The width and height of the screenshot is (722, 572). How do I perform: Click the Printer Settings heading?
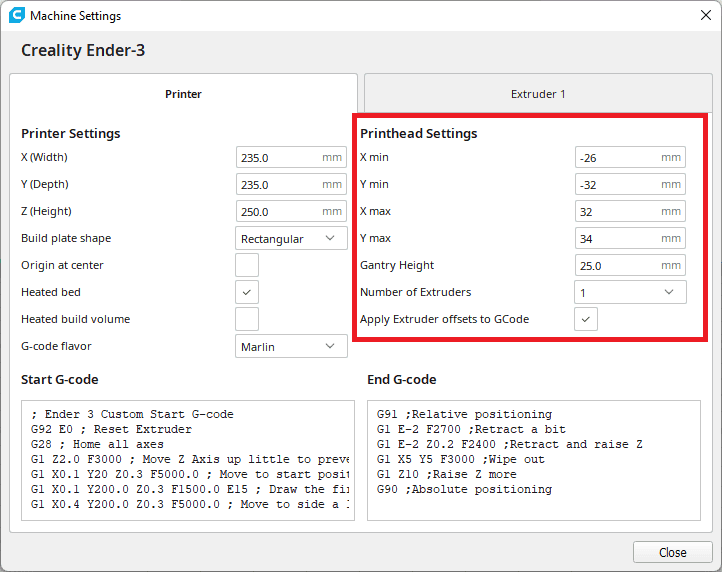point(70,134)
